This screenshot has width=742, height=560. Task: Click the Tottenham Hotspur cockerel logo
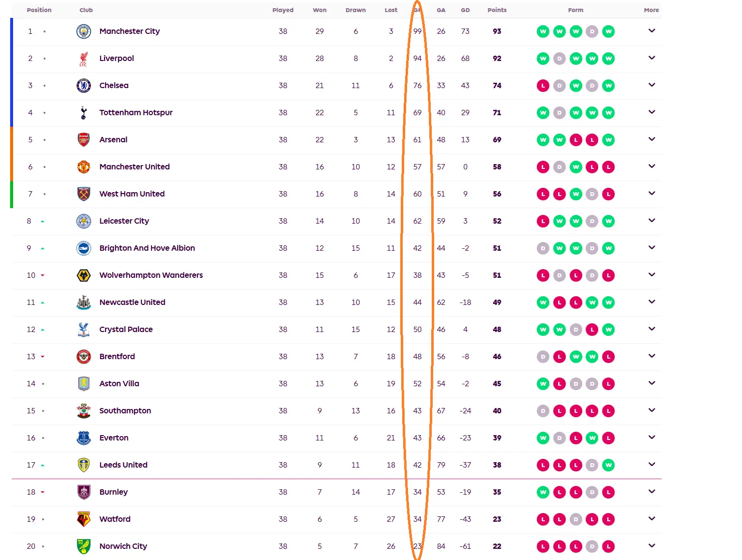[x=84, y=113]
